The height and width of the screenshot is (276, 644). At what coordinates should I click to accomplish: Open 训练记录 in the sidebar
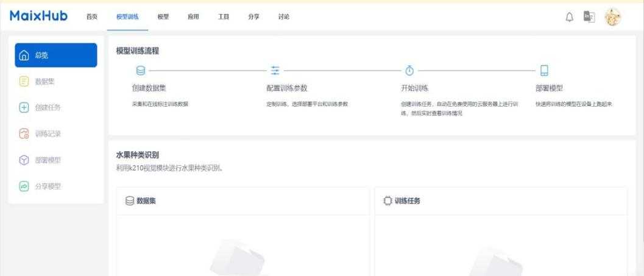click(x=46, y=134)
